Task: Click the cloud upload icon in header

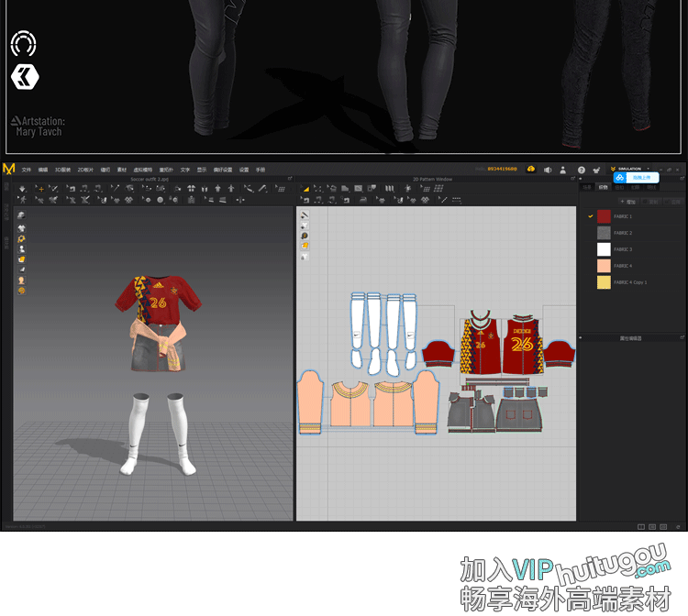Action: [533, 170]
